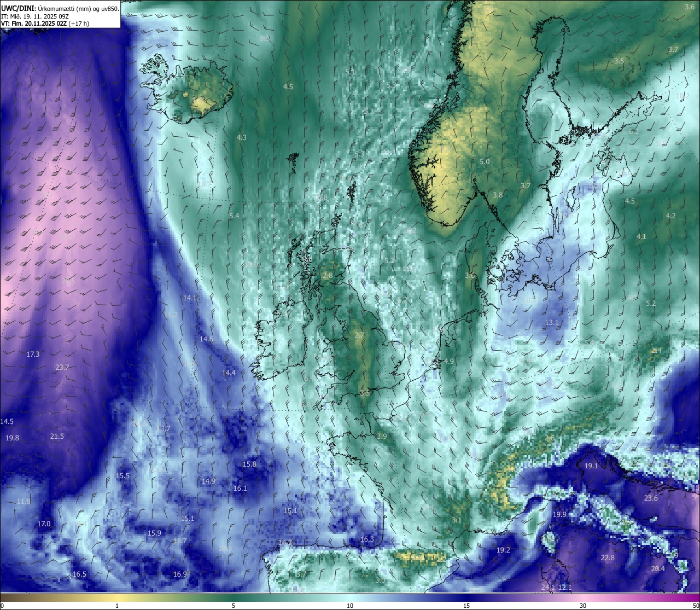The height and width of the screenshot is (610, 700).
Task: Click the 8.2 value north of Iceland
Action: [x=265, y=38]
